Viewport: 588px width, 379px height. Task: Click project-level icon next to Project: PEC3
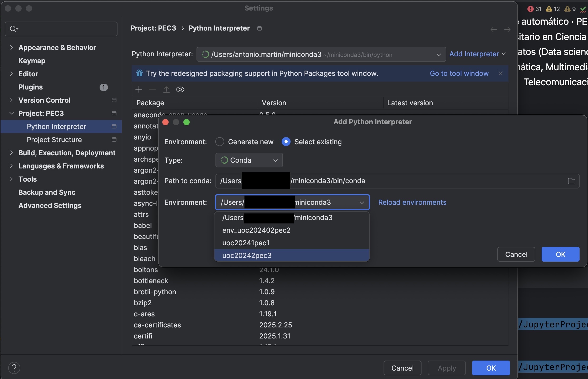pos(114,113)
